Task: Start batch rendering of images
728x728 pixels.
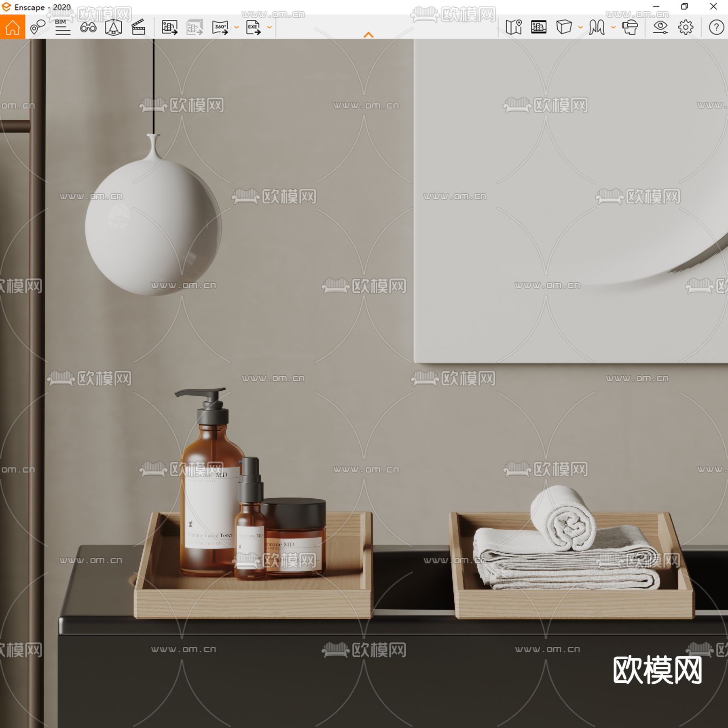Action: tap(194, 27)
